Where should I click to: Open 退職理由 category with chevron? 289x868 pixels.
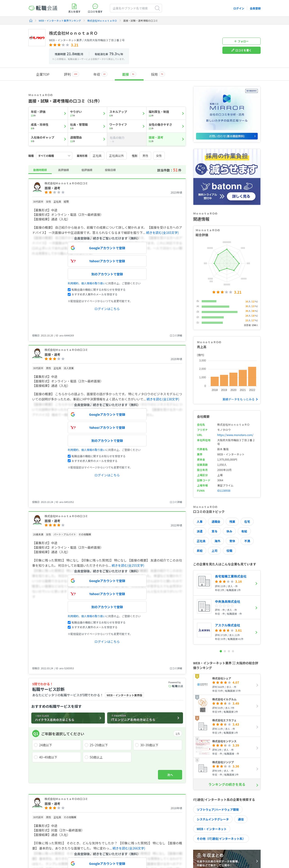(x=88, y=139)
